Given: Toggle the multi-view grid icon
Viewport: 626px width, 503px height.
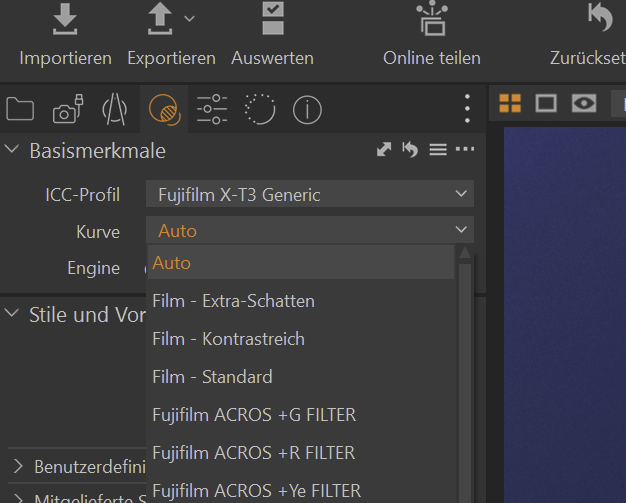Looking at the screenshot, I should coord(510,103).
